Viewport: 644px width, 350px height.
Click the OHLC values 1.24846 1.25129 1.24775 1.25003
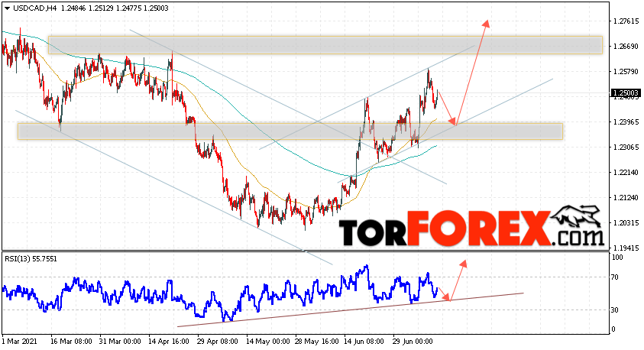pos(115,8)
